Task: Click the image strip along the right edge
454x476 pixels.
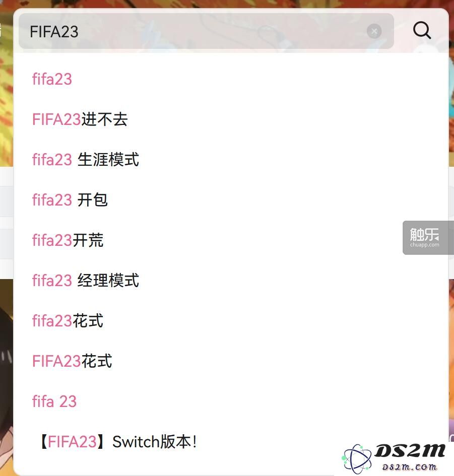Action: pyautogui.click(x=451, y=349)
